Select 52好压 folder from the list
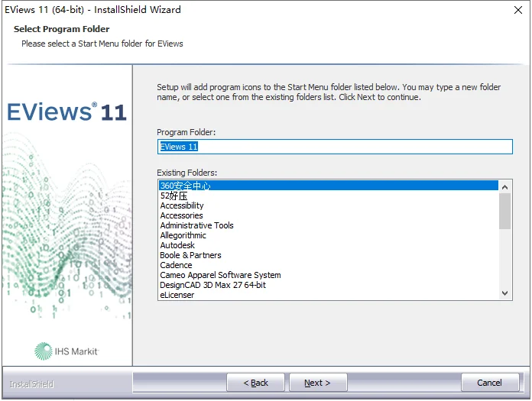This screenshot has height=401, width=532. click(x=174, y=196)
